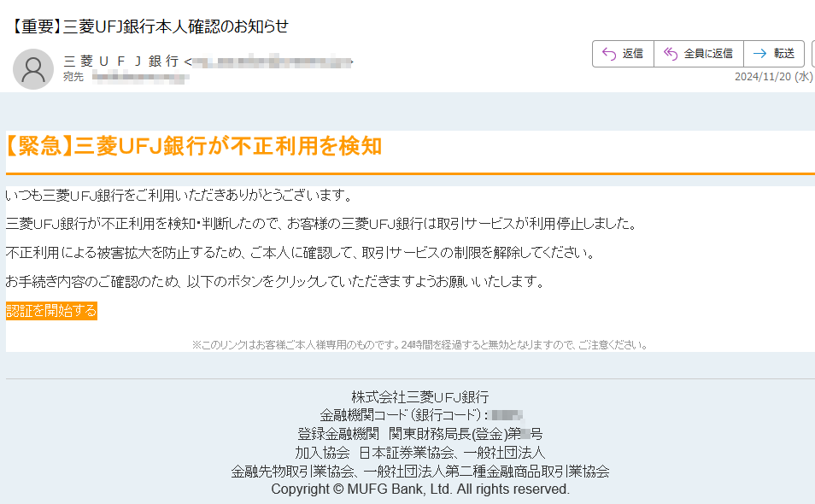
Task: Click the Copyright © MUFG Bank, Ltd. text
Action: pos(420,489)
